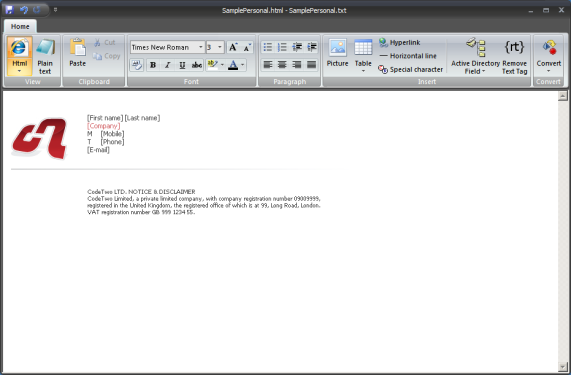Undo the last action
Image resolution: width=571 pixels, height=375 pixels.
tap(24, 10)
